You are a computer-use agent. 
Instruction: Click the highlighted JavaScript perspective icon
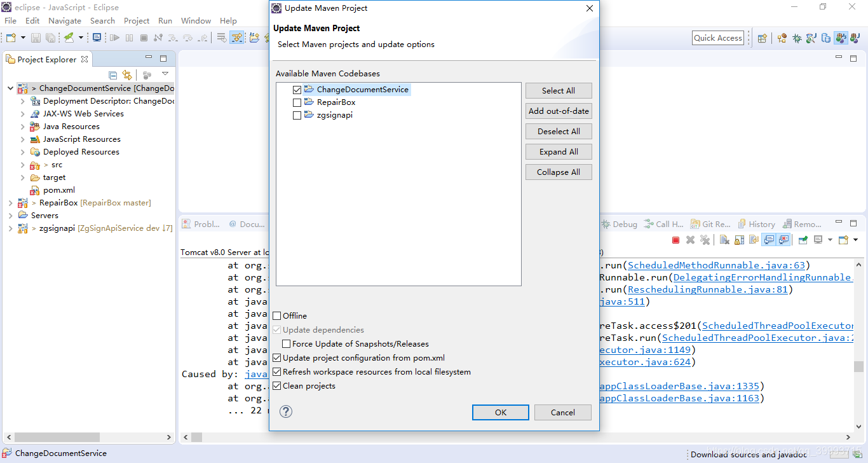(x=841, y=38)
